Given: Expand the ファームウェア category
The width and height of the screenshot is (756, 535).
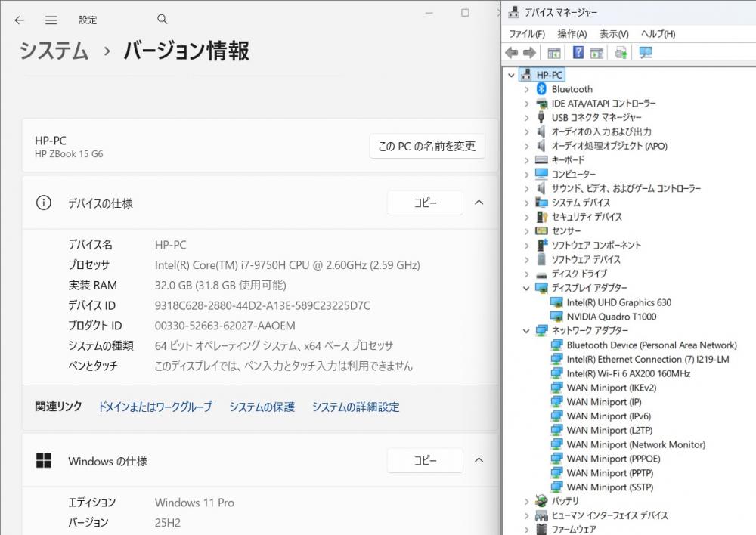Looking at the screenshot, I should click(526, 530).
